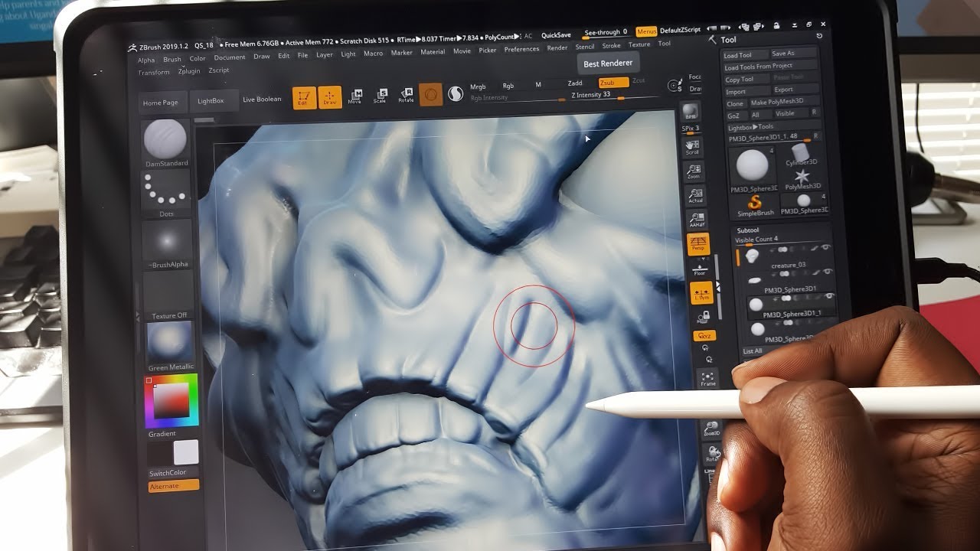Screen dimensions: 980x551
Task: Select the SimpleBrush tool
Action: tap(756, 205)
